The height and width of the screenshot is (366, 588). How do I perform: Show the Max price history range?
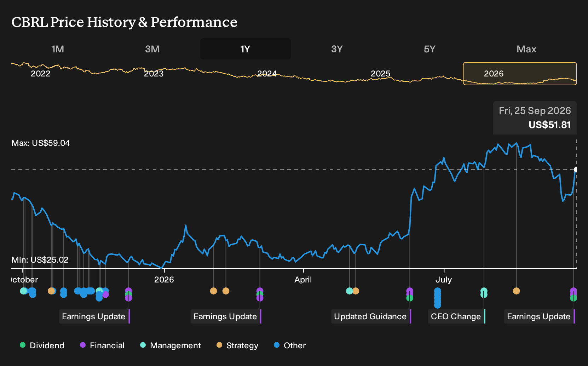(x=526, y=49)
